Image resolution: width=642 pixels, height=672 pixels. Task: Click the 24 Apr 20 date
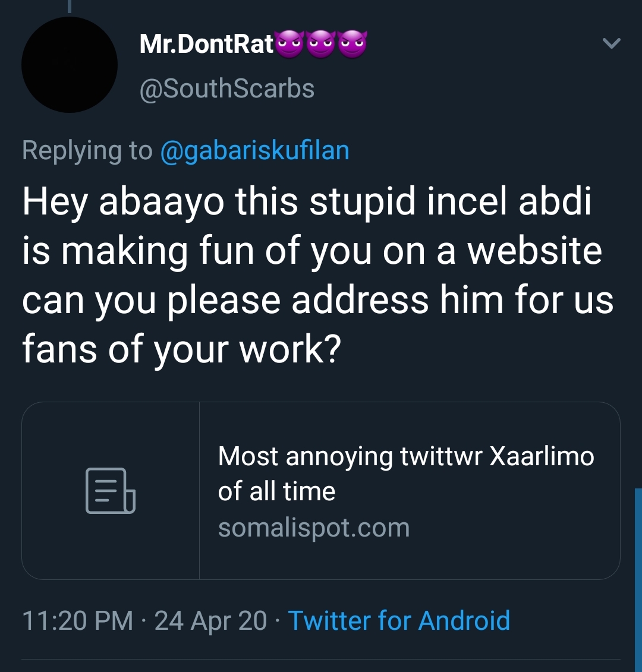[x=210, y=620]
